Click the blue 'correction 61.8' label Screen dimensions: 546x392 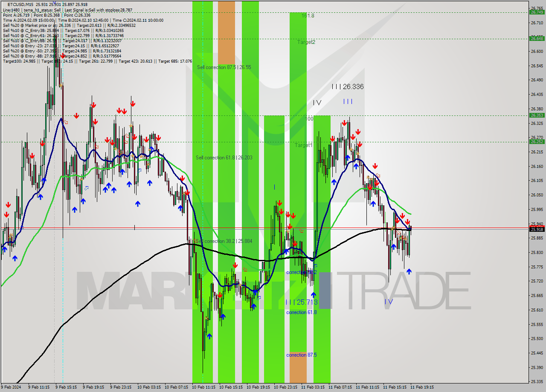coord(302,312)
